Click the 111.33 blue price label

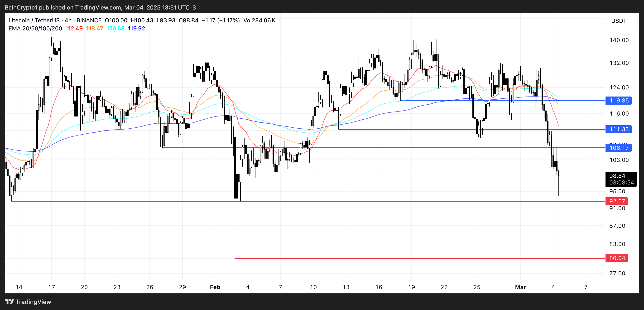[619, 129]
